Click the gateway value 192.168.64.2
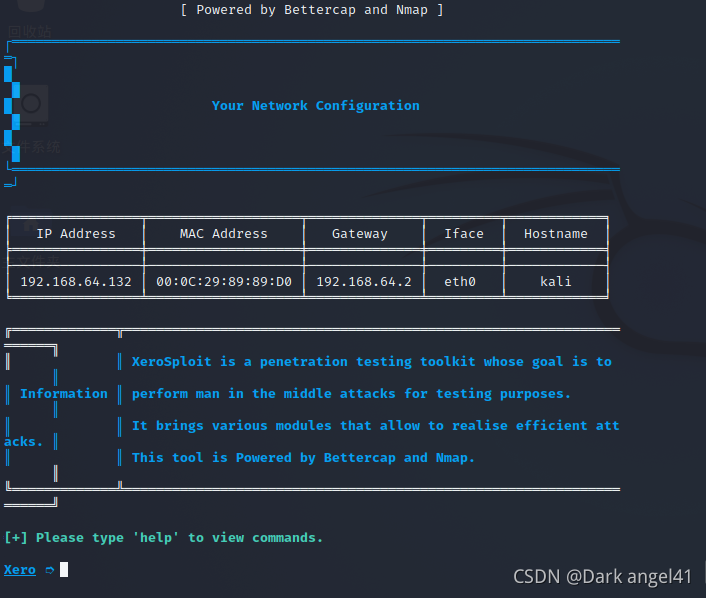Image resolution: width=706 pixels, height=598 pixels. coord(364,282)
